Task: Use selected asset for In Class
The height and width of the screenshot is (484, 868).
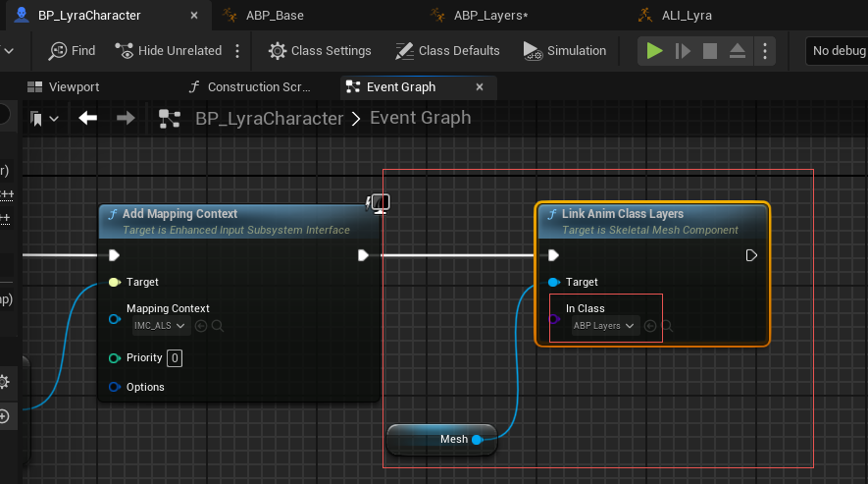Action: coord(650,326)
